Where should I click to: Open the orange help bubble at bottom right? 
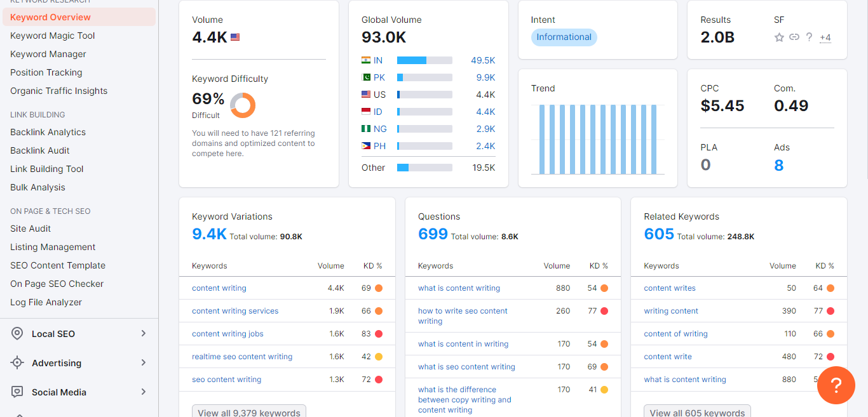click(836, 385)
